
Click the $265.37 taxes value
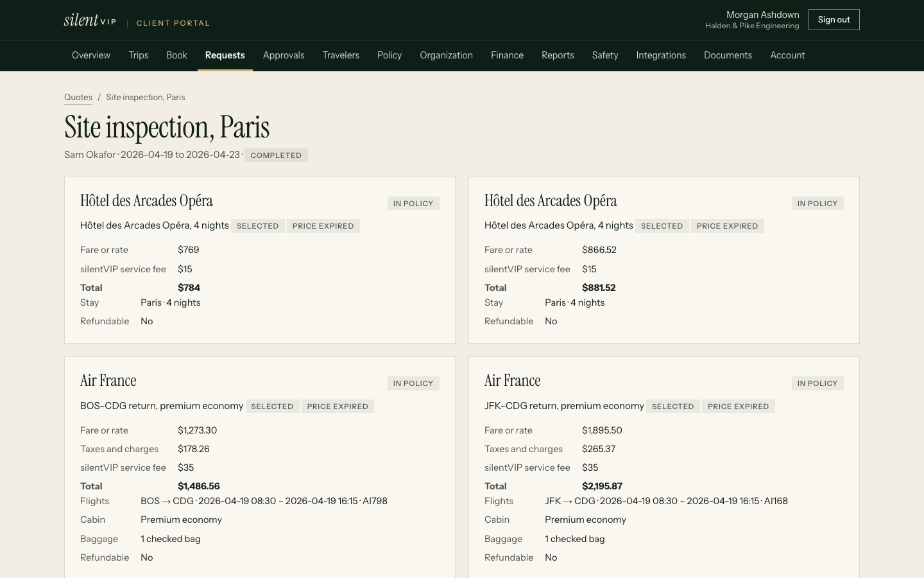tap(599, 449)
